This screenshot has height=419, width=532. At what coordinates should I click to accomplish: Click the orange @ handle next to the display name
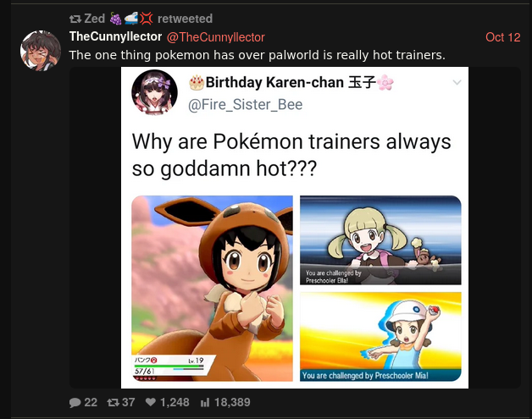[215, 37]
